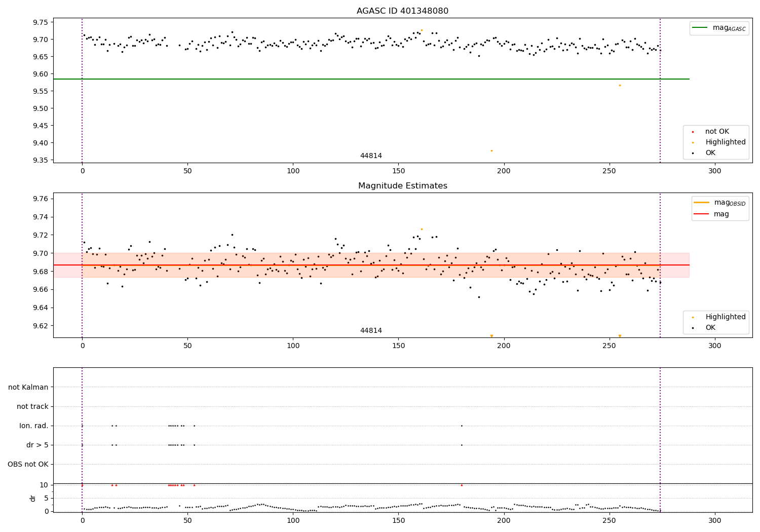The height and width of the screenshot is (532, 760).
Task: Click the 44814 label in the top plot
Action: click(371, 156)
